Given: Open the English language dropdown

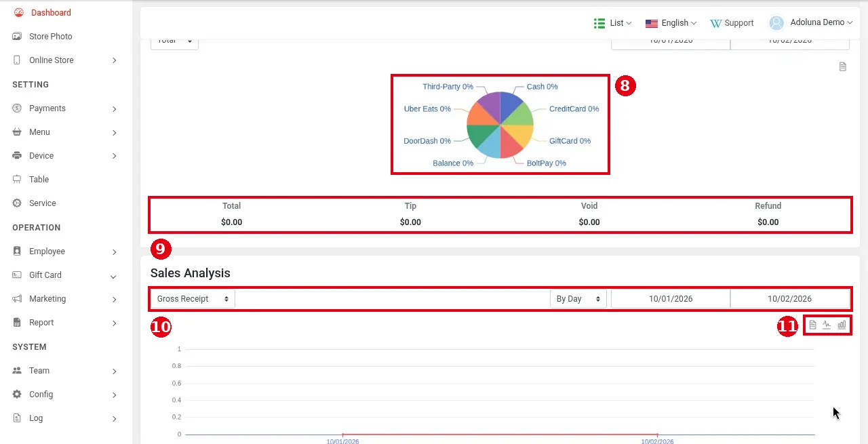Looking at the screenshot, I should (671, 23).
